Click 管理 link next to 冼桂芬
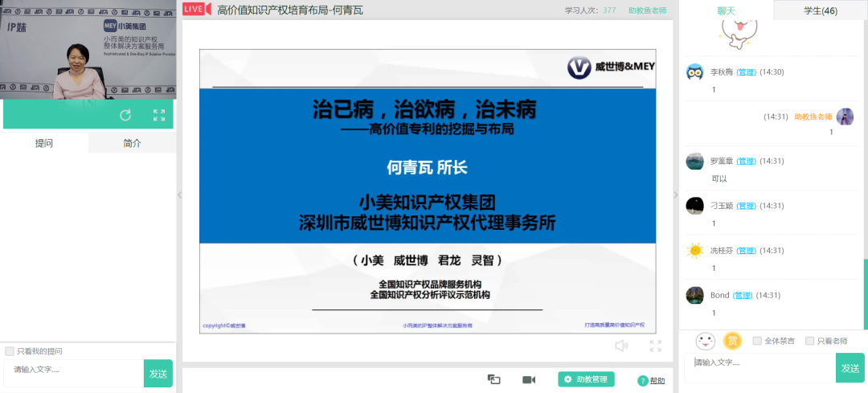The width and height of the screenshot is (868, 393). pyautogui.click(x=746, y=250)
